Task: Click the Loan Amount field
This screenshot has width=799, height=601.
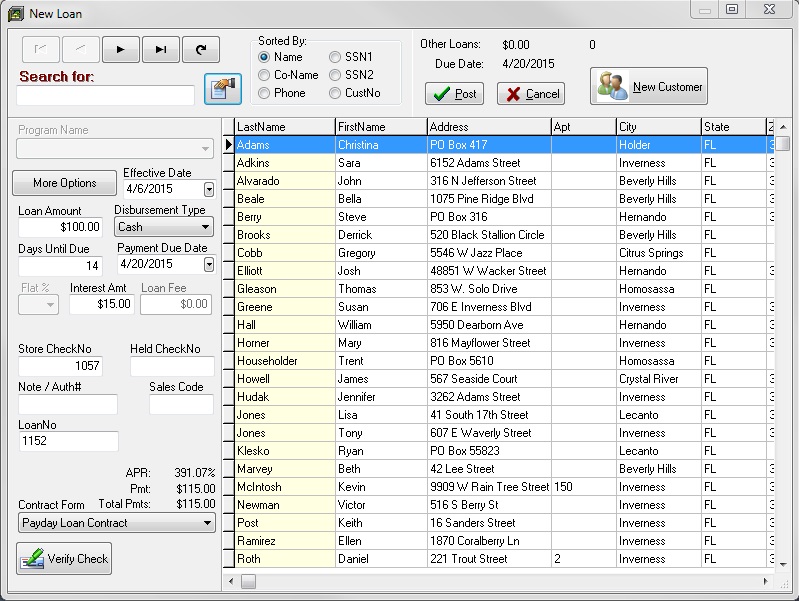Action: [61, 227]
